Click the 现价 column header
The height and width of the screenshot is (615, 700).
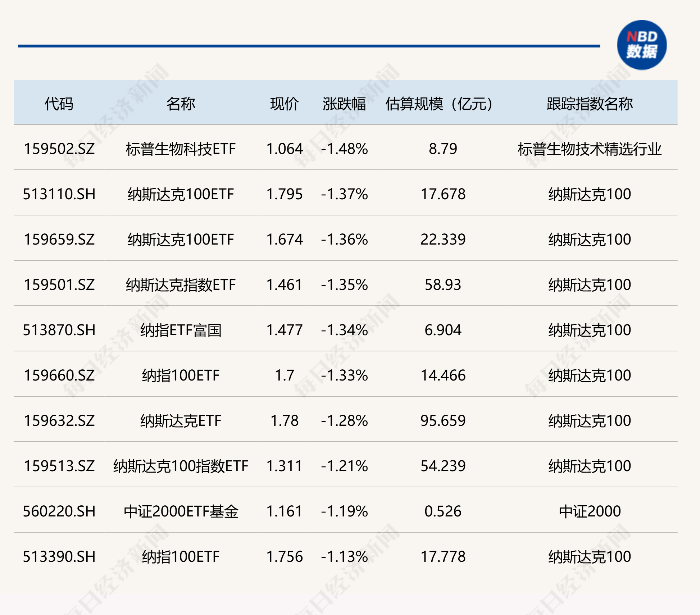point(284,104)
